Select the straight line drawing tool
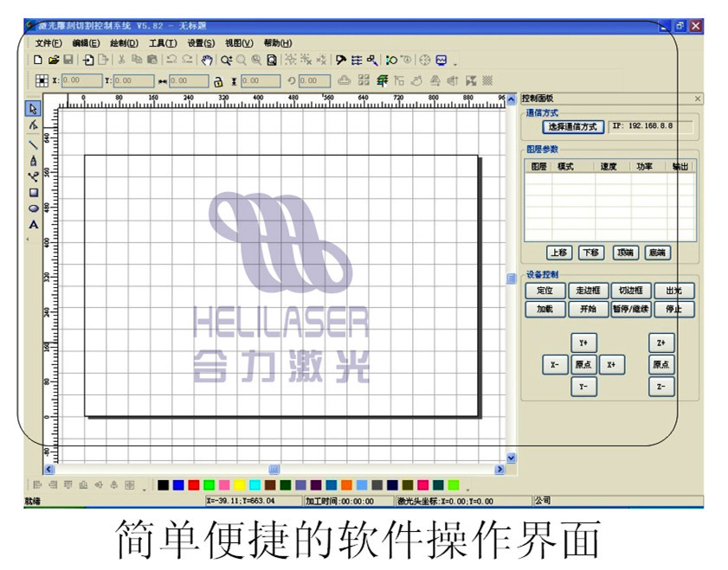Image resolution: width=728 pixels, height=570 pixels. pos(34,144)
